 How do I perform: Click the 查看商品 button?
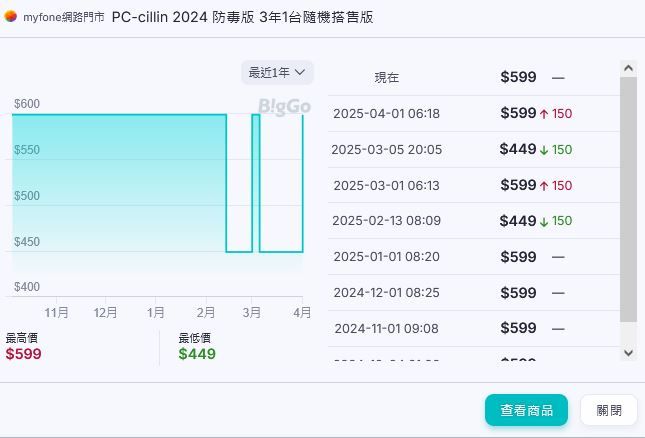526,410
